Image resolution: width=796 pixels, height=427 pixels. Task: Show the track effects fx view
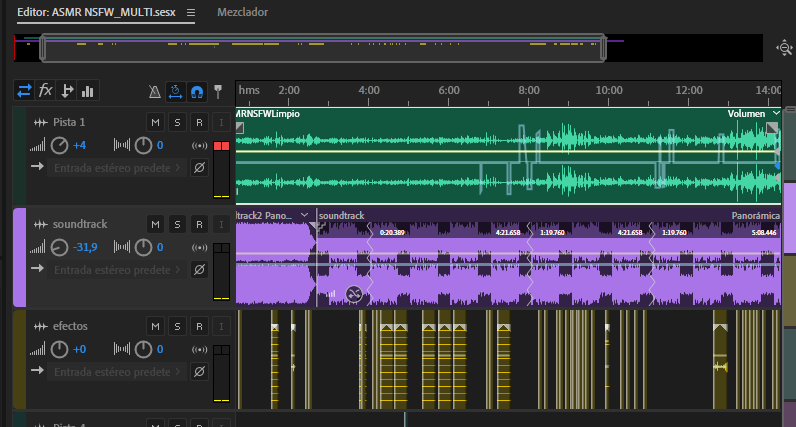pyautogui.click(x=46, y=91)
